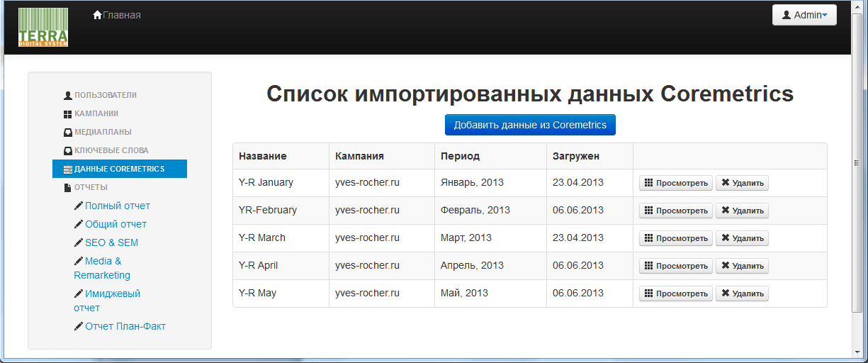Click the Отчеты sidebar heading

pyautogui.click(x=91, y=187)
